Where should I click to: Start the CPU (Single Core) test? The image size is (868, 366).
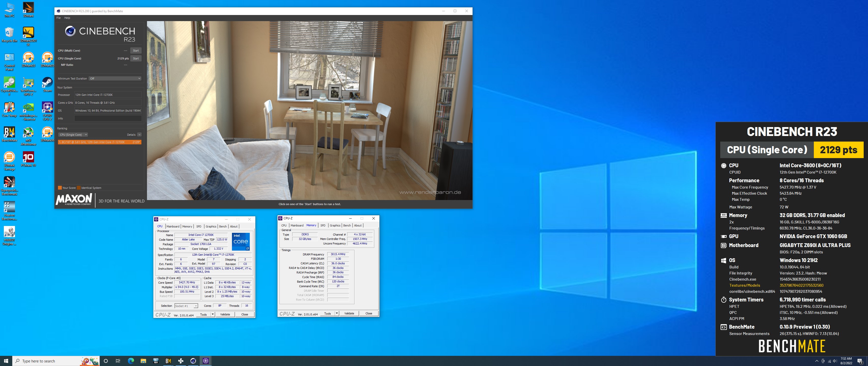[136, 58]
